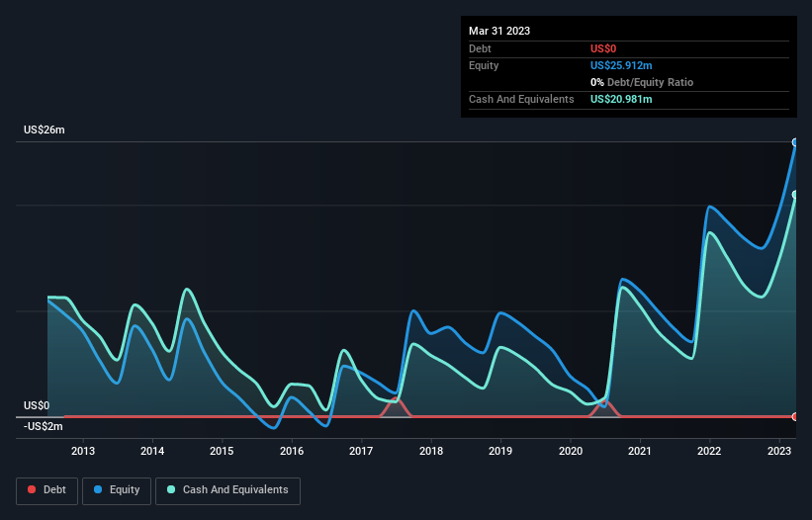Click the blue Equity legend dot
Screen dimensions: 812x520
coord(98,489)
